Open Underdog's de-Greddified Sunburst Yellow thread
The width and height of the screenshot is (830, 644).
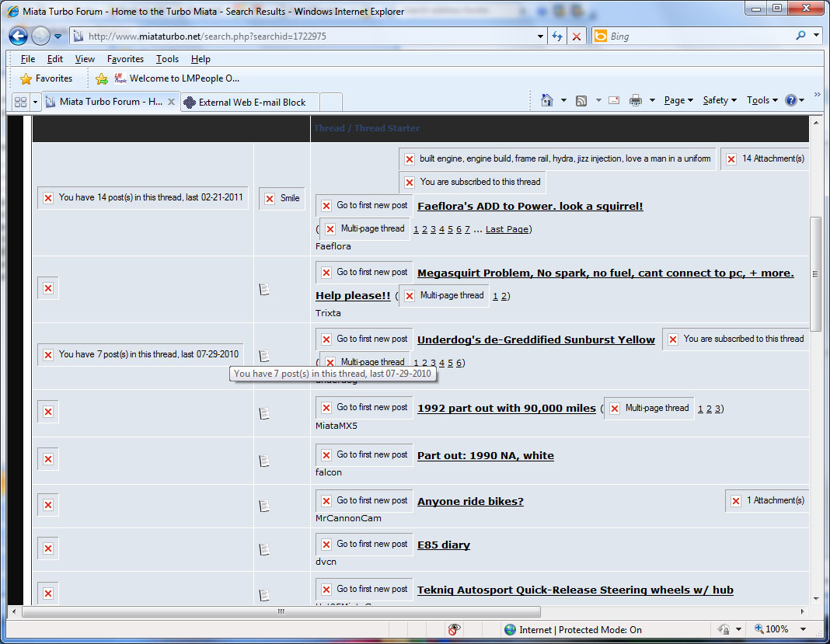pos(536,339)
